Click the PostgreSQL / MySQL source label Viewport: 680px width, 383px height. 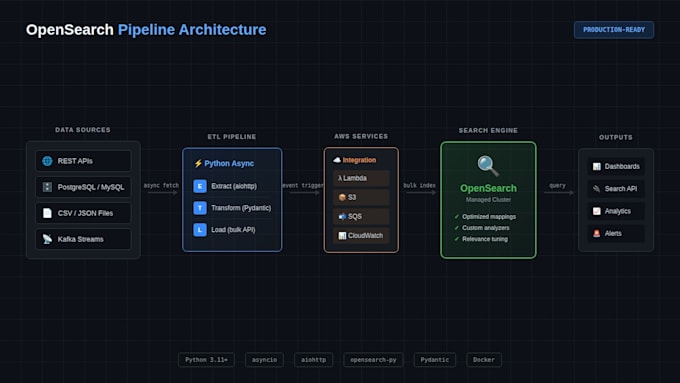(x=91, y=187)
